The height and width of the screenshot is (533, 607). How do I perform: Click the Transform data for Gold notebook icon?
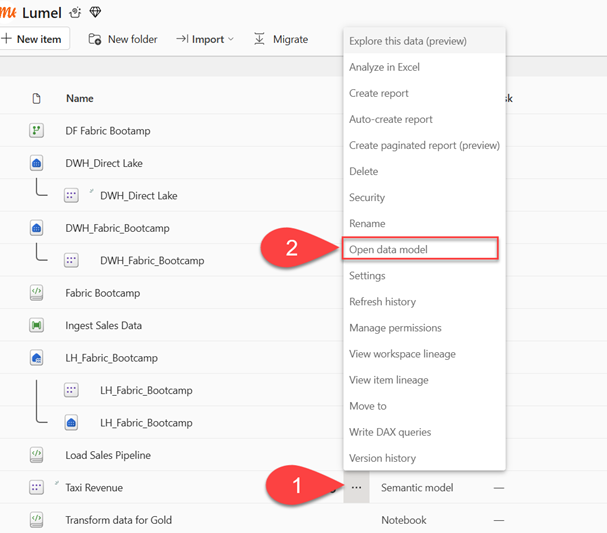(36, 520)
